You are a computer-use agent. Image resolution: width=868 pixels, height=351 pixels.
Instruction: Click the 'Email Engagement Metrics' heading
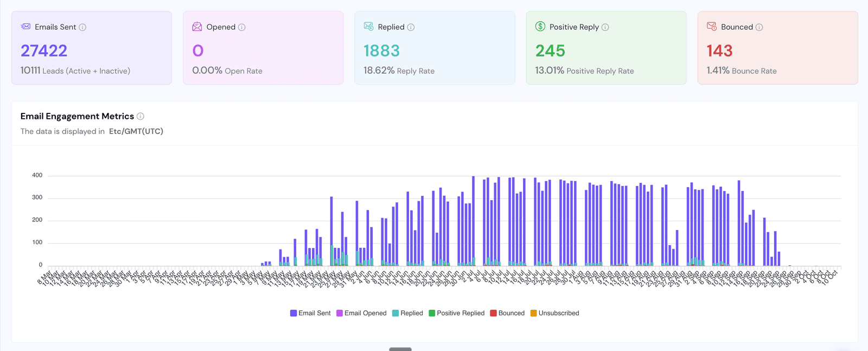click(x=77, y=116)
